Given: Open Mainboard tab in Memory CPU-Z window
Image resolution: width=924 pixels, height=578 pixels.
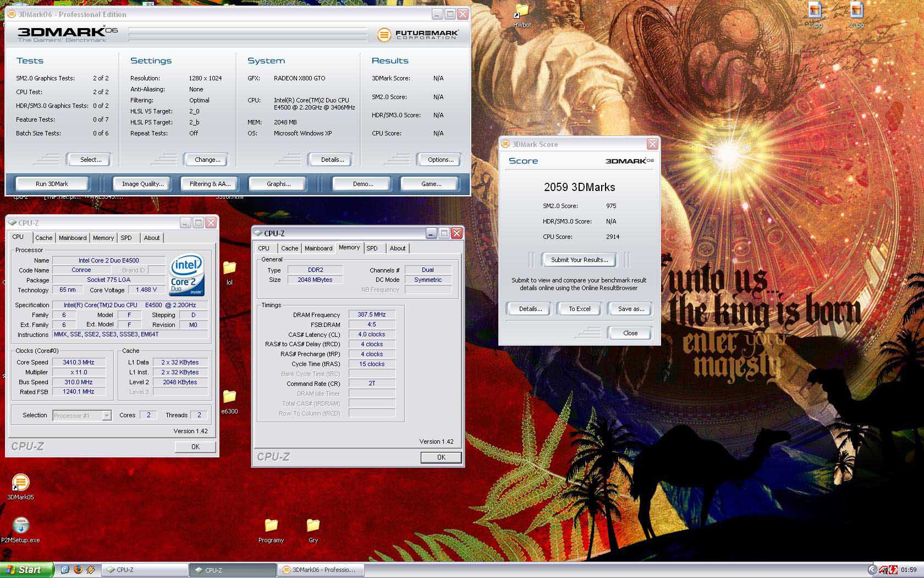Looking at the screenshot, I should tap(318, 248).
